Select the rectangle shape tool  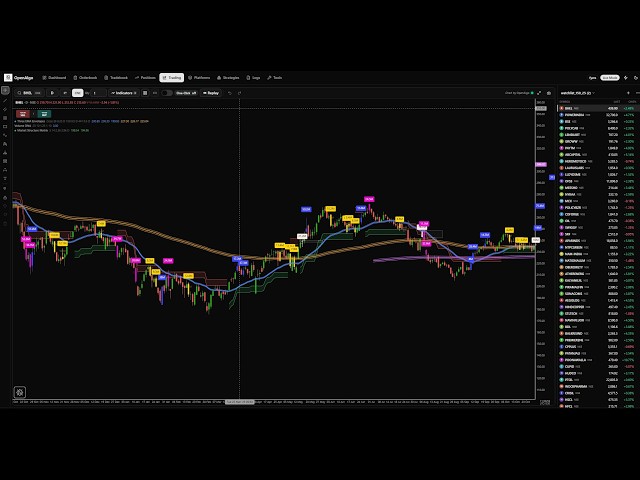pyautogui.click(x=5, y=127)
